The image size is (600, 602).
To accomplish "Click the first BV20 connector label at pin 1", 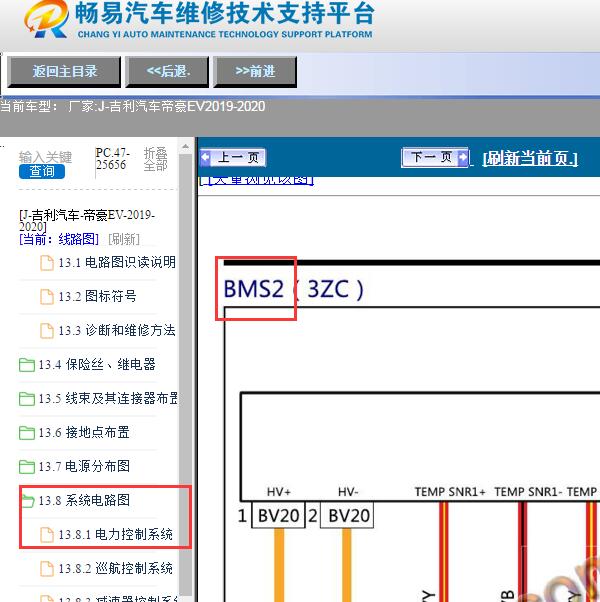I will coord(278,515).
